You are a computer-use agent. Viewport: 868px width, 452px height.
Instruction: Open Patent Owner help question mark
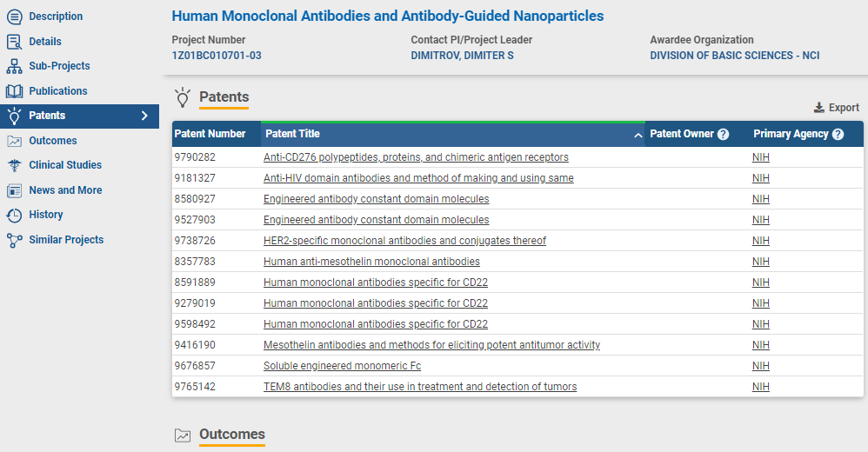pos(723,135)
